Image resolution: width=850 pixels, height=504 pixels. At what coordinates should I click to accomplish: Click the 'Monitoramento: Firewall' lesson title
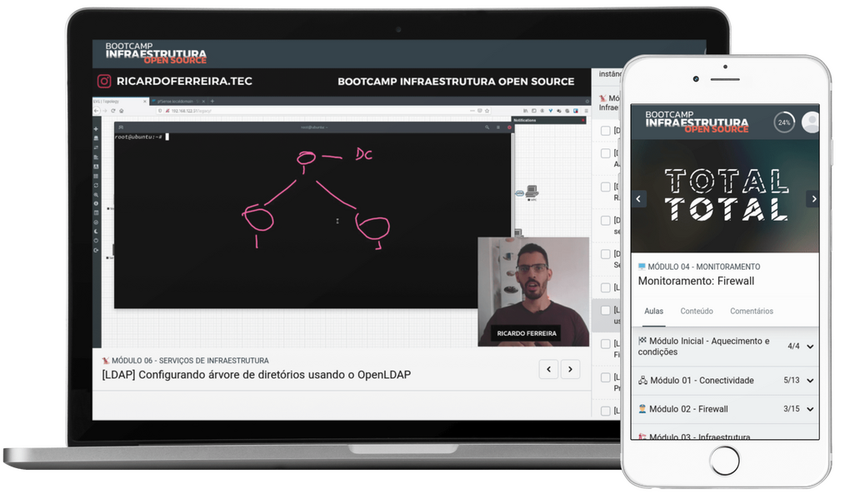696,282
